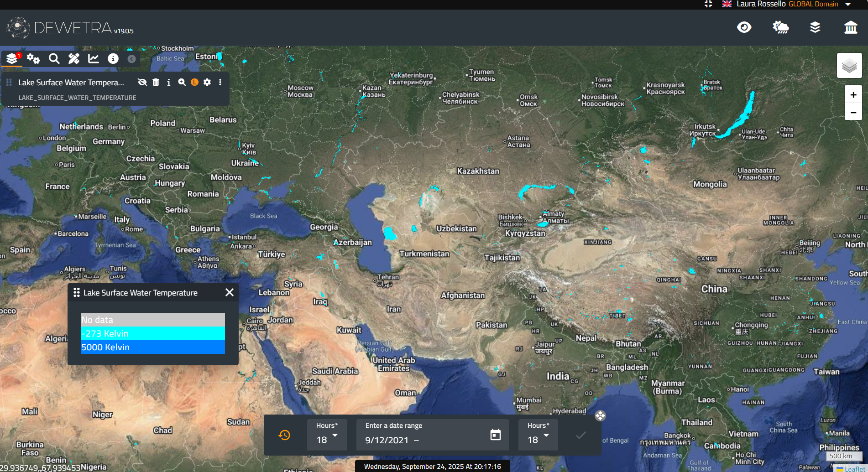Select the drawing pencil and ruler tool
The height and width of the screenshot is (472, 868).
point(73,58)
